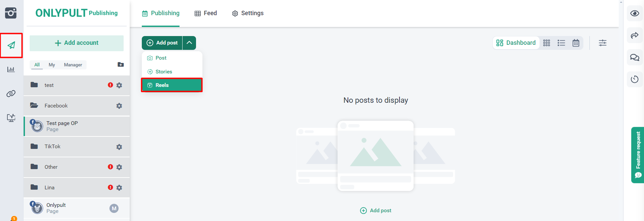
Task: Collapse the Facebook folder
Action: [56, 106]
